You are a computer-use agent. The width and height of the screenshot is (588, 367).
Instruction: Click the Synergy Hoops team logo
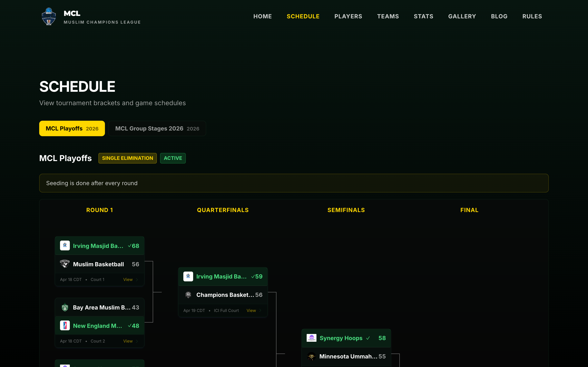[312, 338]
